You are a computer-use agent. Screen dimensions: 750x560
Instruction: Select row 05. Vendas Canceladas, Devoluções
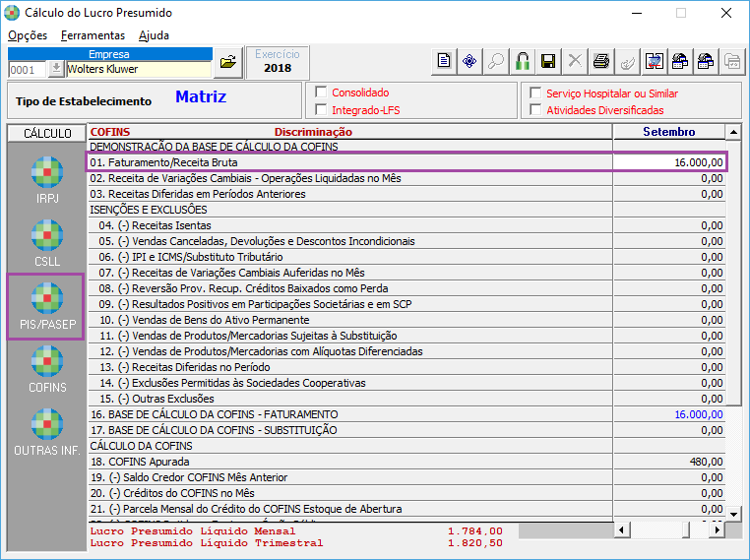click(x=350, y=241)
